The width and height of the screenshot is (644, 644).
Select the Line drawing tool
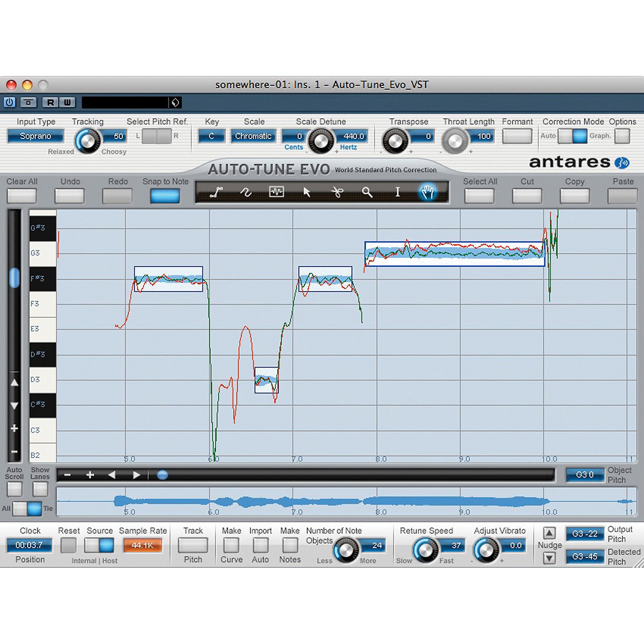216,192
